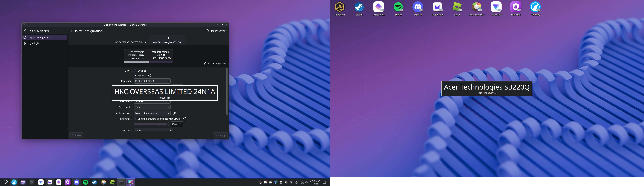Image resolution: width=644 pixels, height=186 pixels.
Task: Expand hidden system tray icons arrow
Action: pyautogui.click(x=307, y=182)
